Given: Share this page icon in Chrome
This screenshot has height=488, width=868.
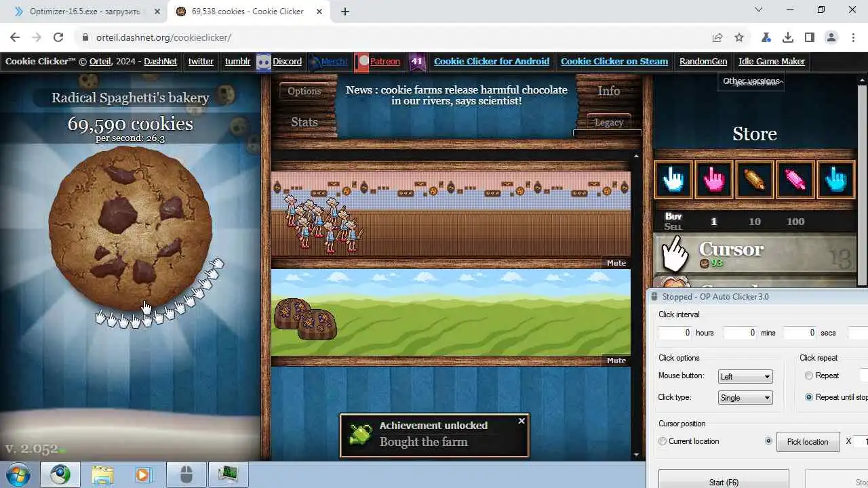Looking at the screenshot, I should click(717, 37).
